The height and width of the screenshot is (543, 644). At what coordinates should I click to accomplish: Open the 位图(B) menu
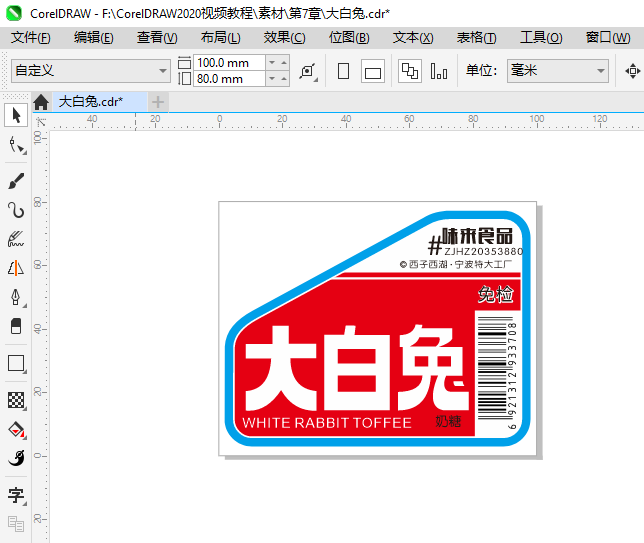tap(349, 38)
